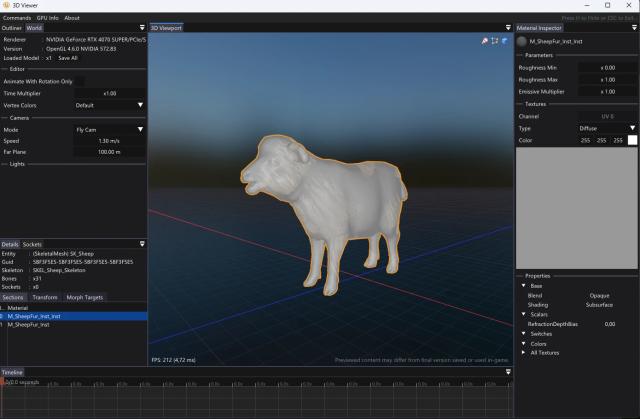Open the texture Type dropdown
This screenshot has width=640, height=419.
tap(607, 128)
